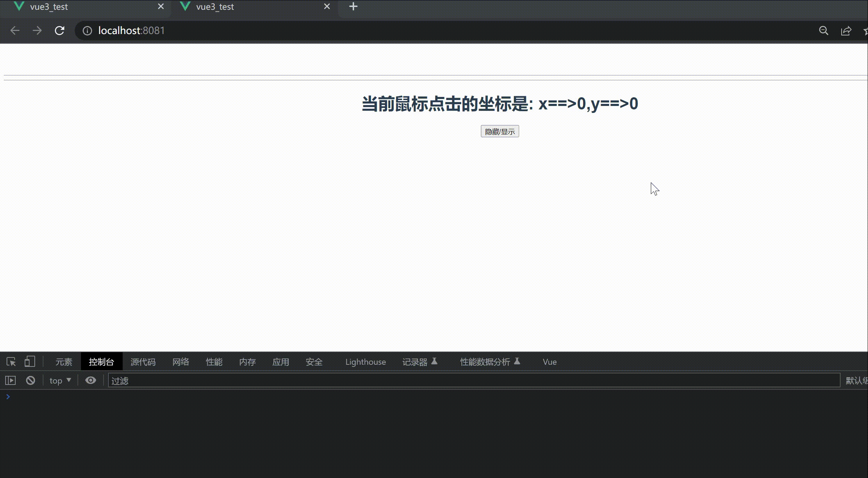The image size is (868, 478).
Task: Click the forward navigation arrow
Action: click(36, 31)
